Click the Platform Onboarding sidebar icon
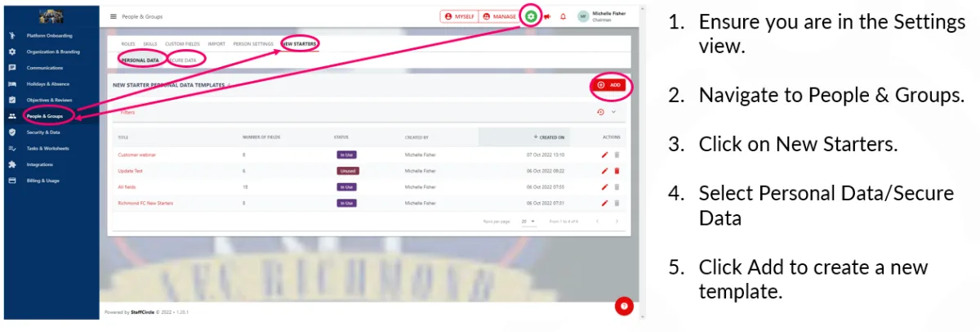The width and height of the screenshot is (980, 332). click(x=12, y=36)
